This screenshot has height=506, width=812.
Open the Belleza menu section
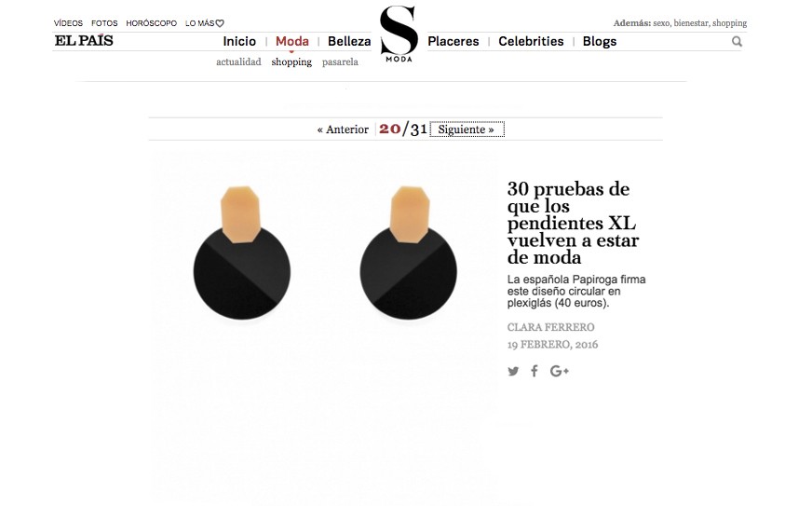[349, 42]
